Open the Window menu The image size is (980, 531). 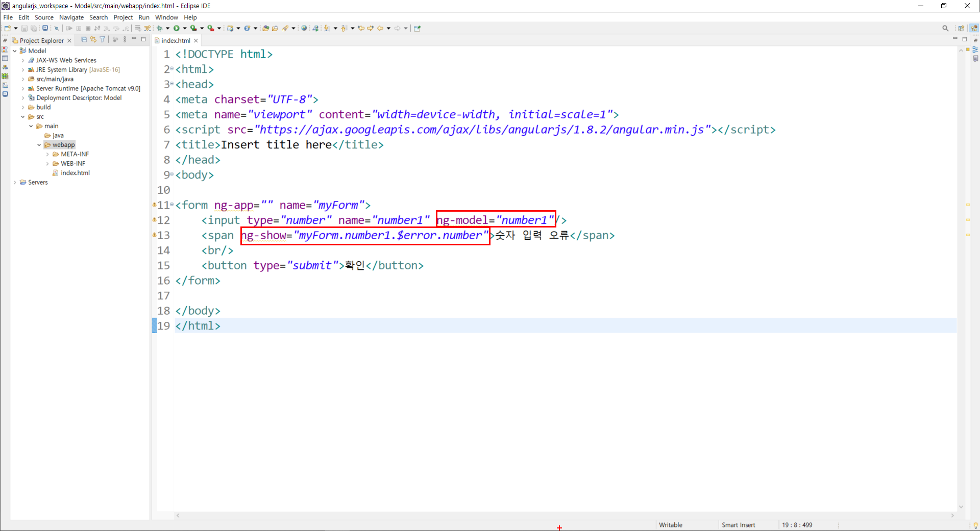[166, 17]
